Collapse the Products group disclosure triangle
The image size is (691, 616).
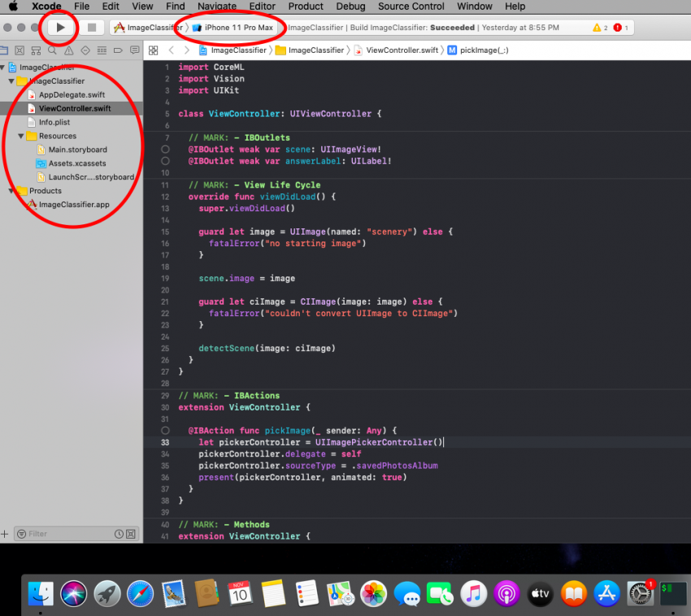coord(11,191)
